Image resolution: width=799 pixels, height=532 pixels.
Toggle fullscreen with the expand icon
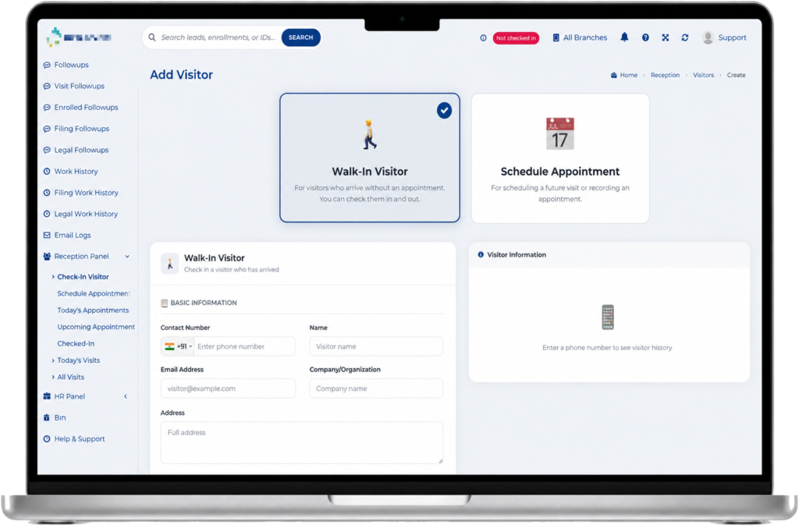(665, 37)
